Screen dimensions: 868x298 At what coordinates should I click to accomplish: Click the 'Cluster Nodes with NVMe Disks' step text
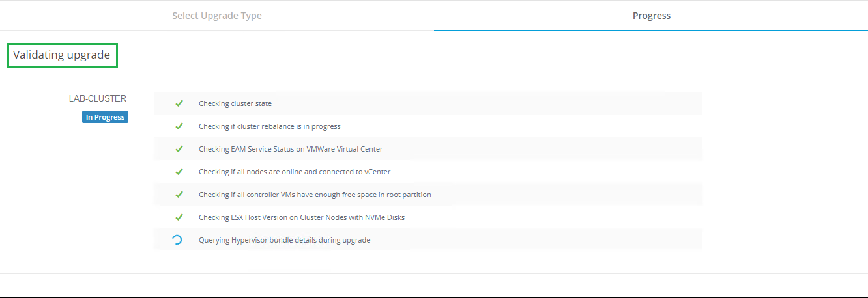coord(302,217)
